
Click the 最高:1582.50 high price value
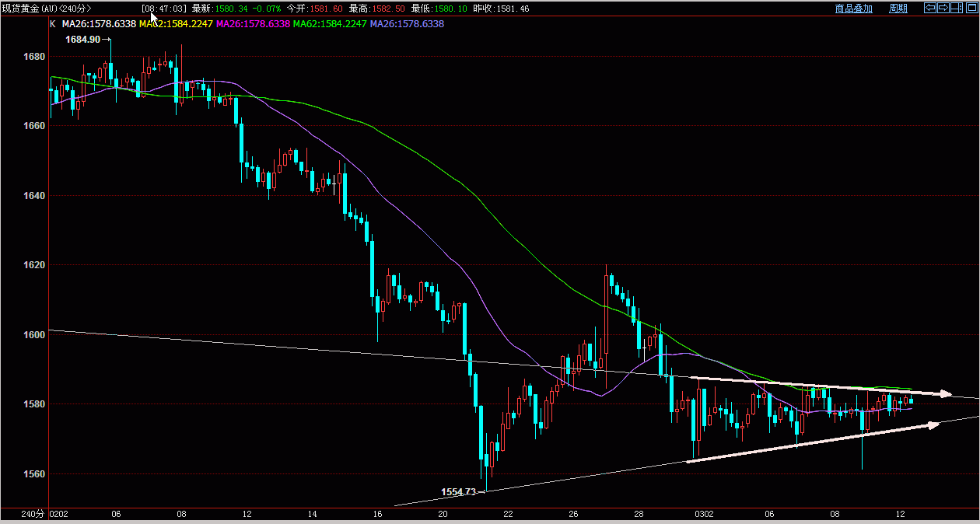coord(377,9)
